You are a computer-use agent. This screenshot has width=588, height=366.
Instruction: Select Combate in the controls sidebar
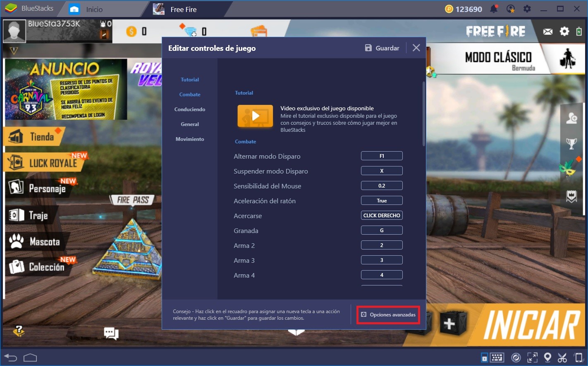(190, 95)
